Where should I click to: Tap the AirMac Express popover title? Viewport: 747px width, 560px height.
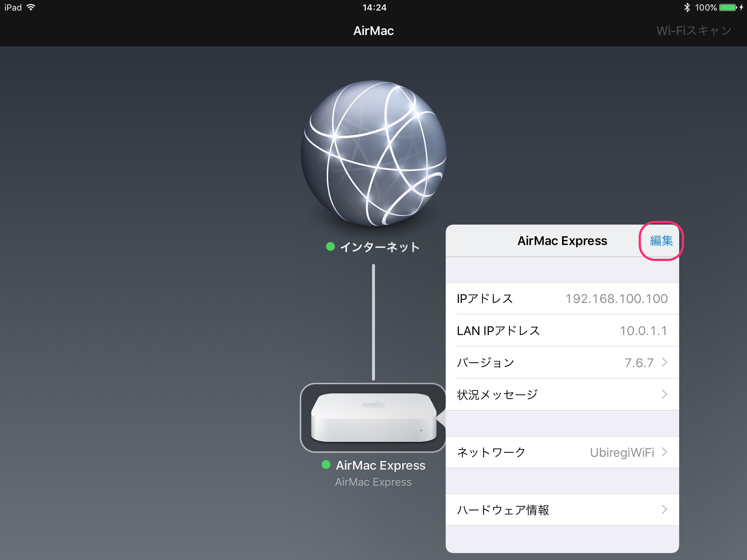(x=562, y=241)
